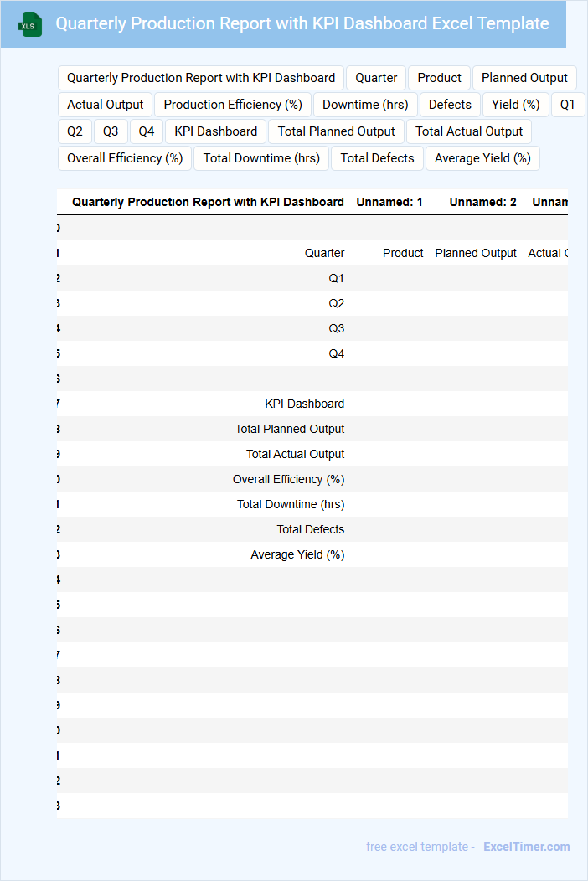Select the Product tag button
The height and width of the screenshot is (881, 588).
tap(439, 78)
